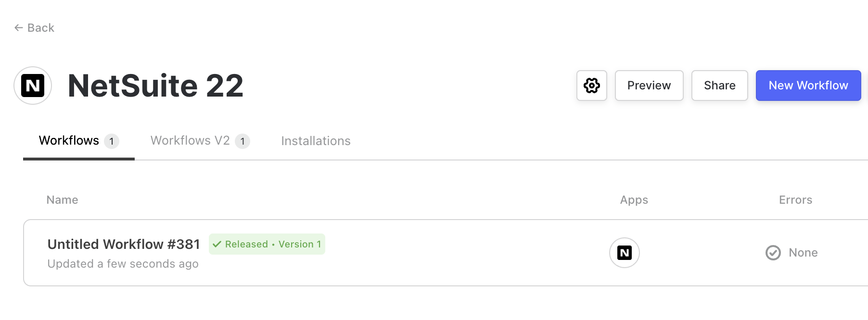Select the Workflows tab
This screenshot has height=320, width=868.
pyautogui.click(x=69, y=141)
